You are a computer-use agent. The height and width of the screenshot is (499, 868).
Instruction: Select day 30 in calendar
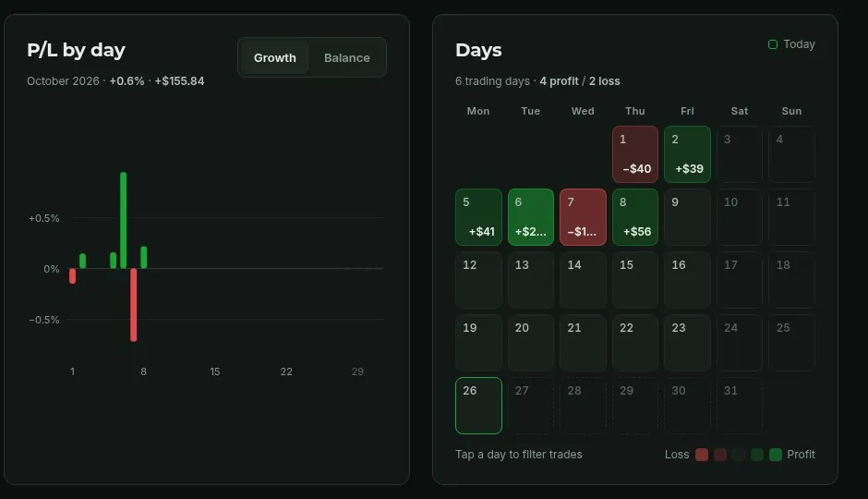pos(687,406)
